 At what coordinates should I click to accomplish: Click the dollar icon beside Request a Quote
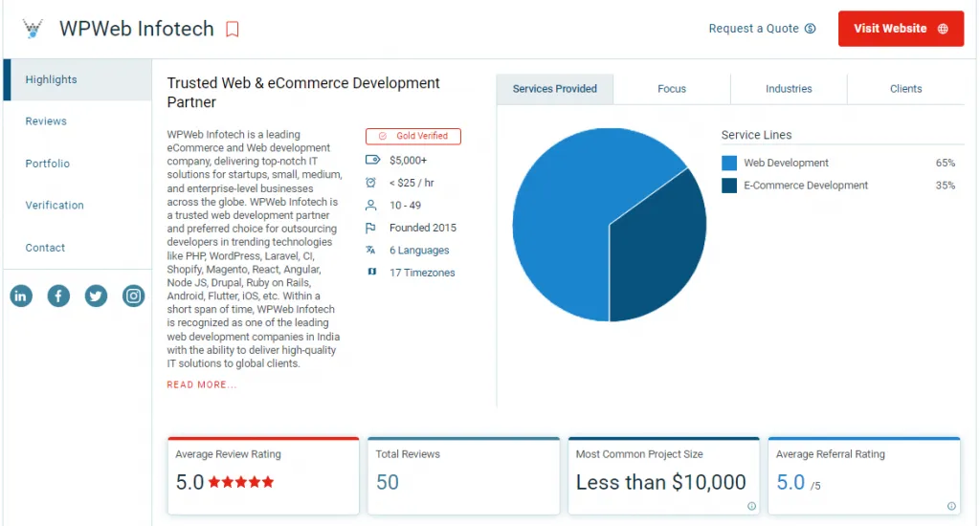tap(810, 29)
